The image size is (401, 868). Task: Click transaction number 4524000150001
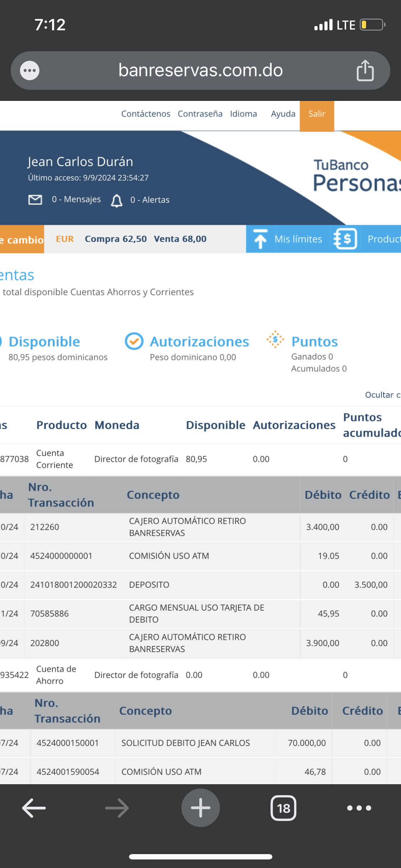[67, 743]
